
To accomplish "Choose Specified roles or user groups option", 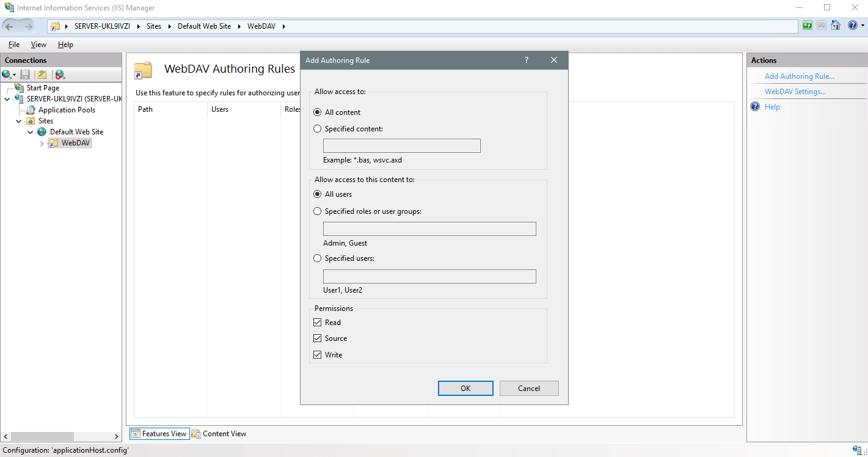I will 317,211.
